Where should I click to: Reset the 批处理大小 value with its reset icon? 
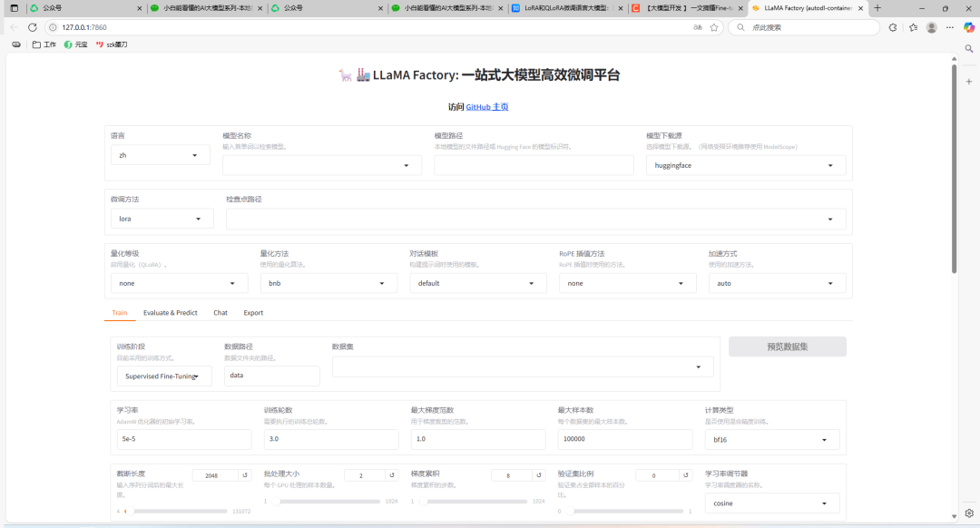click(x=392, y=475)
